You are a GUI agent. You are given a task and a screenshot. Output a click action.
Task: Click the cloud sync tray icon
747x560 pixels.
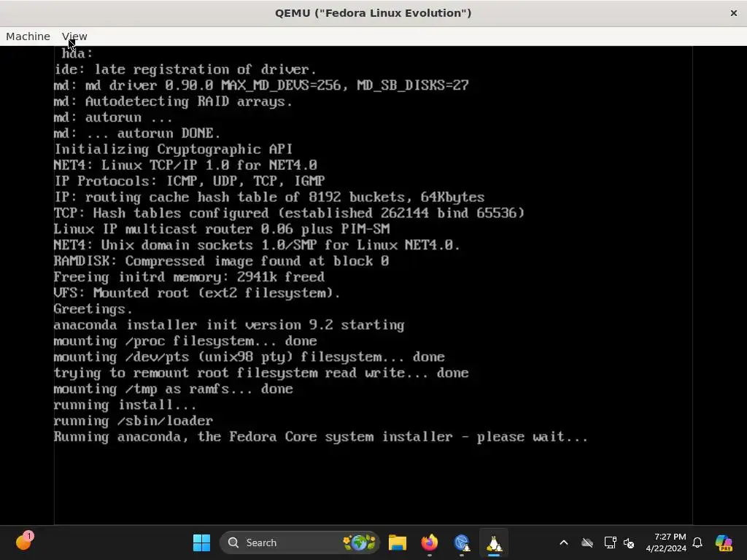point(587,542)
